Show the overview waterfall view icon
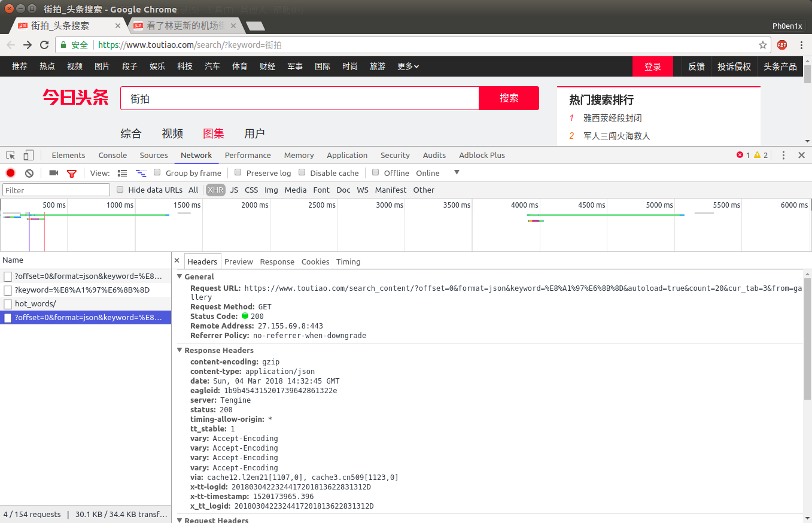This screenshot has width=812, height=523. [141, 173]
